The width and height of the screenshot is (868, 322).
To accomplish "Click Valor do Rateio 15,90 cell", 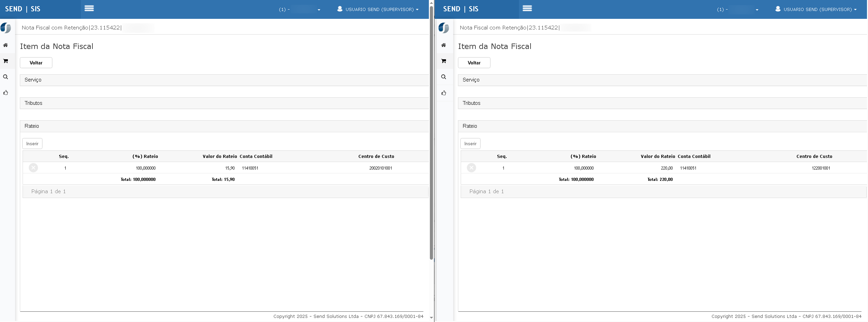I will (x=230, y=168).
